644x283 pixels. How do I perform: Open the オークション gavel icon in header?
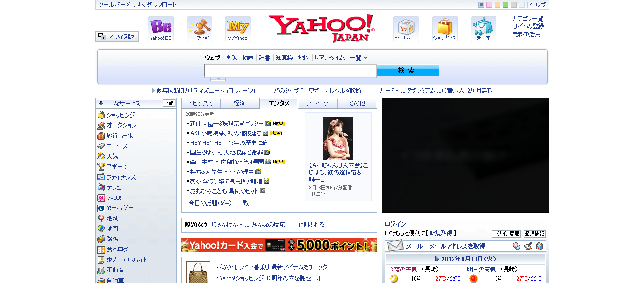[x=200, y=29]
